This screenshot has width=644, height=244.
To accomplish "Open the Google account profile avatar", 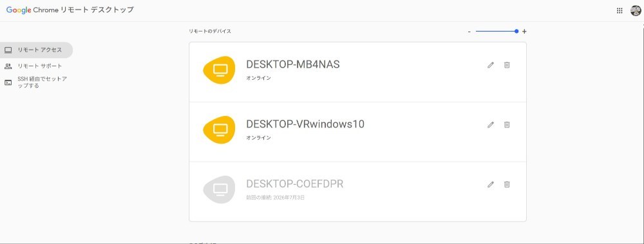I will point(636,11).
